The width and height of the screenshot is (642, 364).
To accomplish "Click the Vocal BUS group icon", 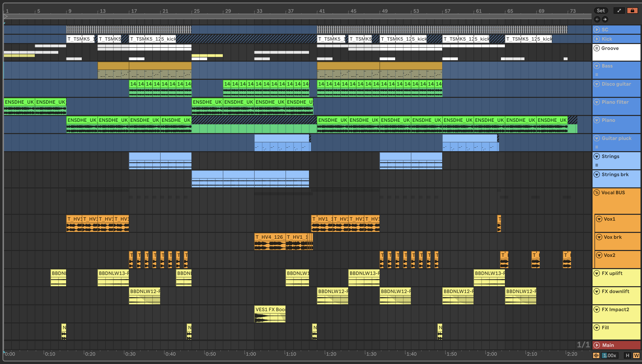I will click(597, 193).
